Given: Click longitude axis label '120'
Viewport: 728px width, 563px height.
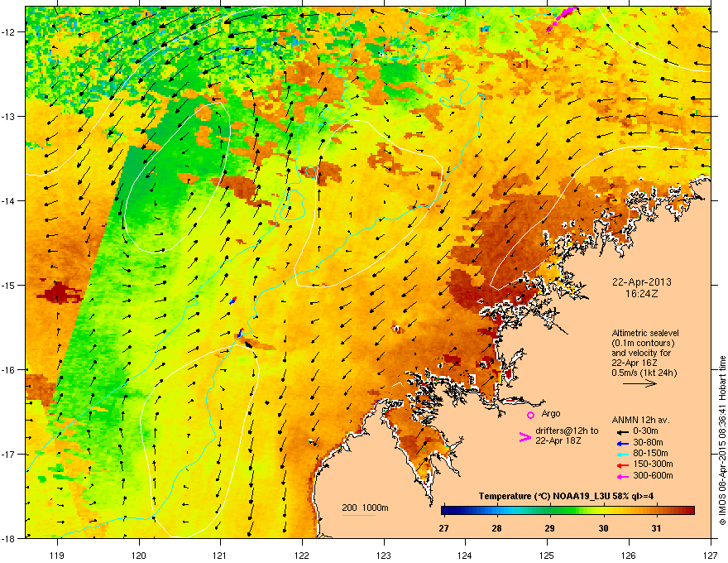Looking at the screenshot, I should click(x=139, y=556).
